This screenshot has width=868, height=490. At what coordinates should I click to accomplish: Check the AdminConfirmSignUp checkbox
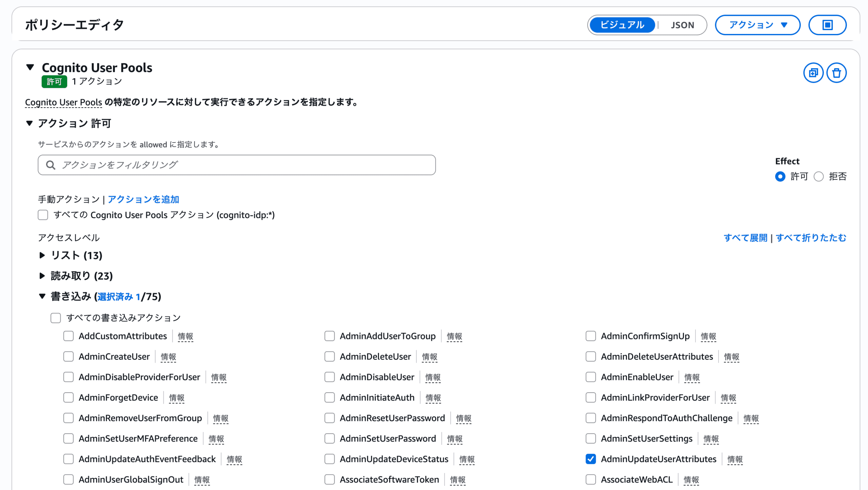click(x=591, y=336)
